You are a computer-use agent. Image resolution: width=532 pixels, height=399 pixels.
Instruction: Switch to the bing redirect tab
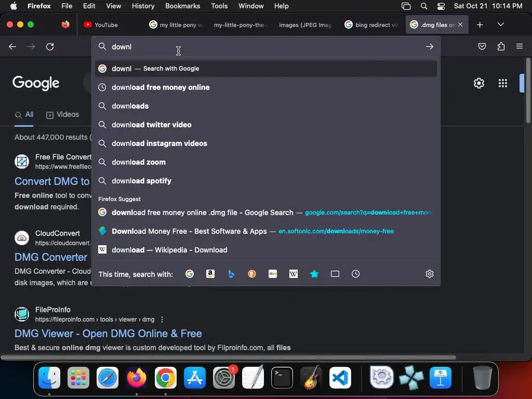tap(371, 24)
